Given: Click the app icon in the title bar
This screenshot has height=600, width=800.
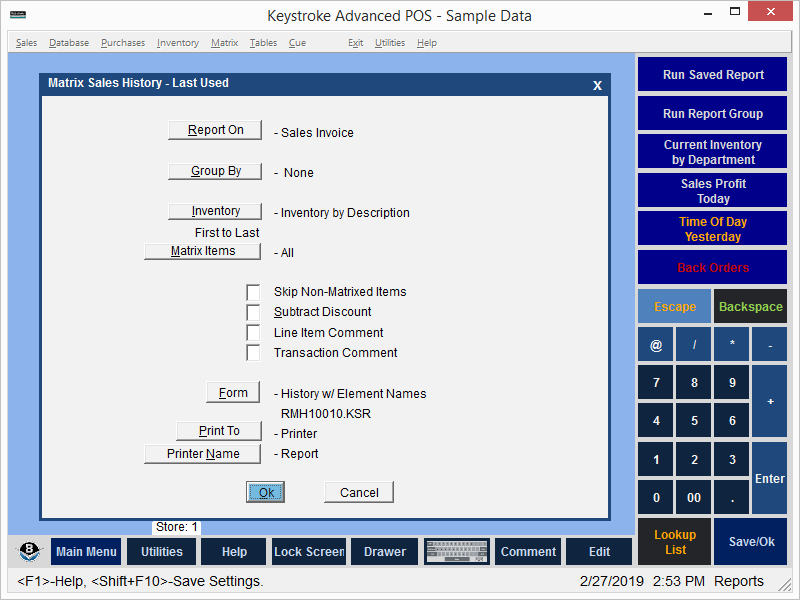Looking at the screenshot, I should click(x=18, y=15).
